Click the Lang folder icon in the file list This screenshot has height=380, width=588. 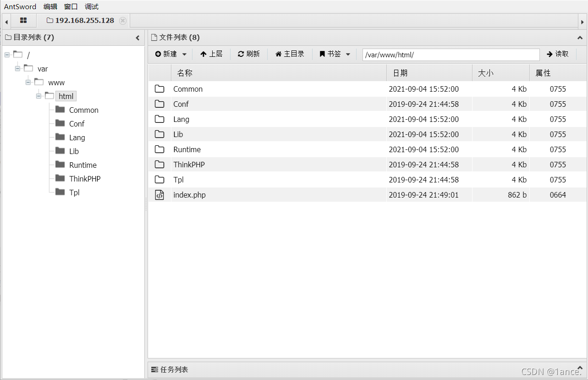[x=159, y=119]
